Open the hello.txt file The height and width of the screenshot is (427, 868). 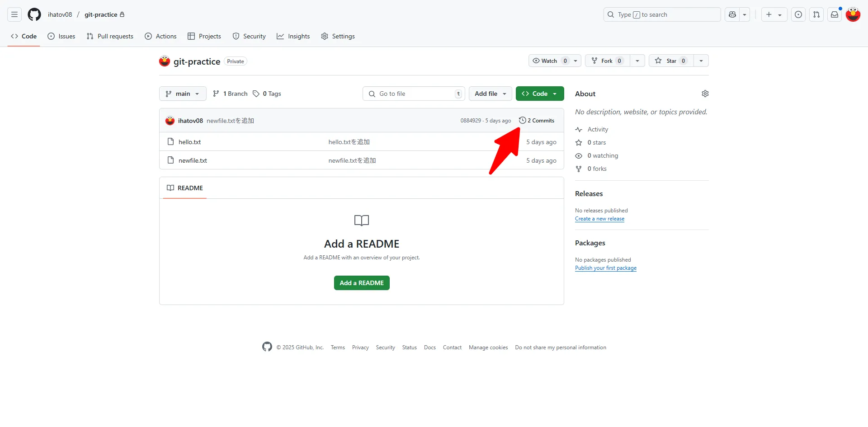click(x=189, y=142)
